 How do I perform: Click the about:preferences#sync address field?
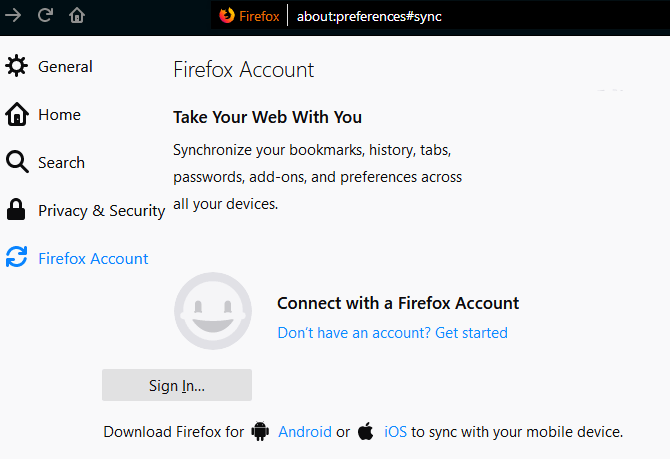coord(369,16)
